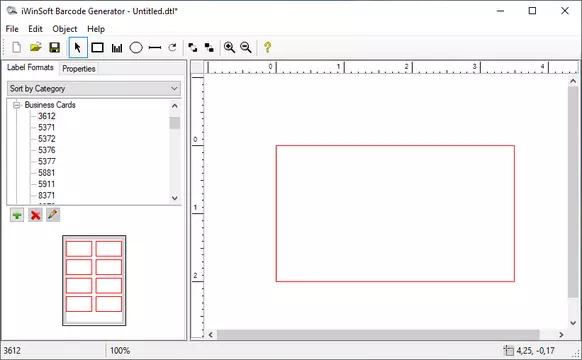Select the barcode tool icon
Image resolution: width=582 pixels, height=360 pixels.
click(x=117, y=48)
